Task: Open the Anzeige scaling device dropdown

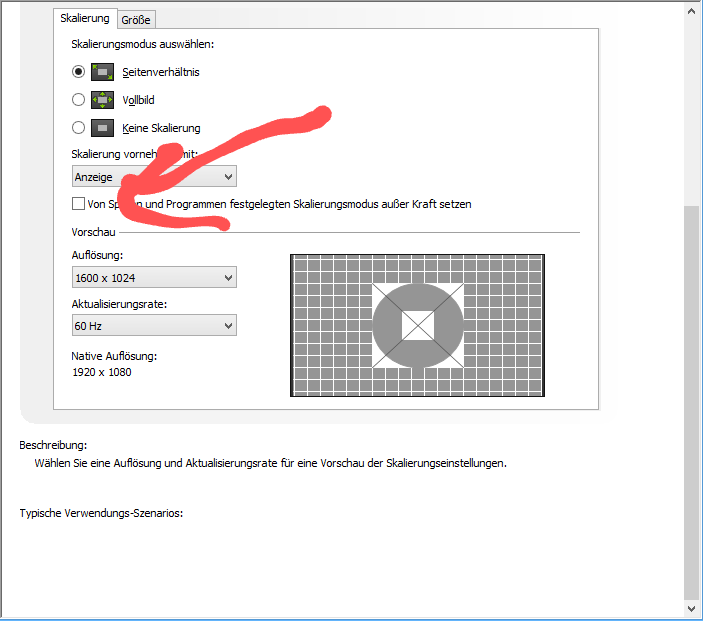Action: click(154, 176)
